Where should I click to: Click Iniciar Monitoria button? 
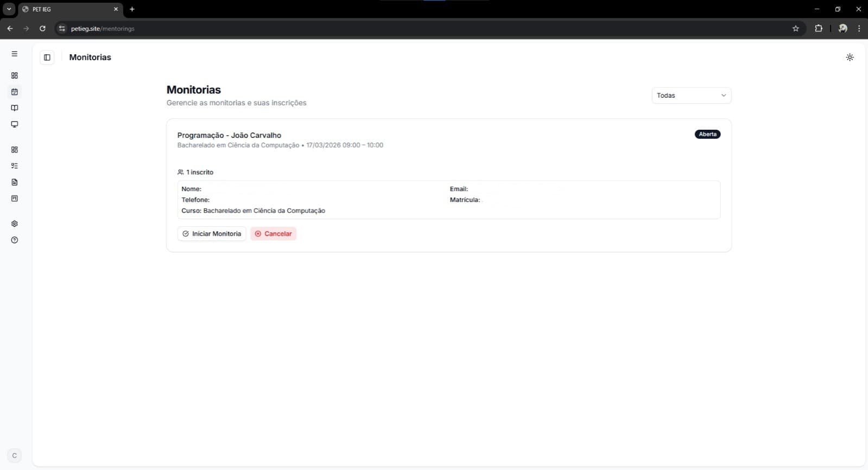pos(212,234)
